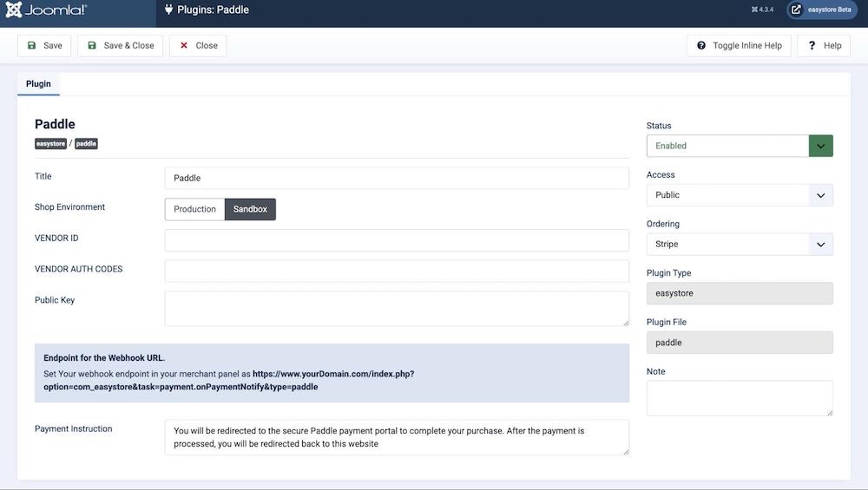Click the Toggle Inline Help icon
Screen dimensions: 868x490
pos(701,46)
